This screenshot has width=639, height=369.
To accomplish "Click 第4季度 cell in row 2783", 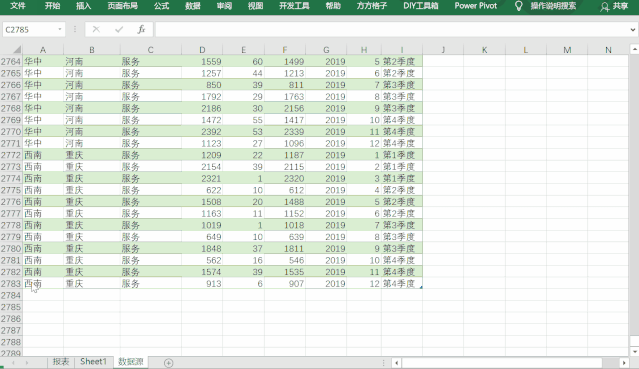I will [402, 283].
